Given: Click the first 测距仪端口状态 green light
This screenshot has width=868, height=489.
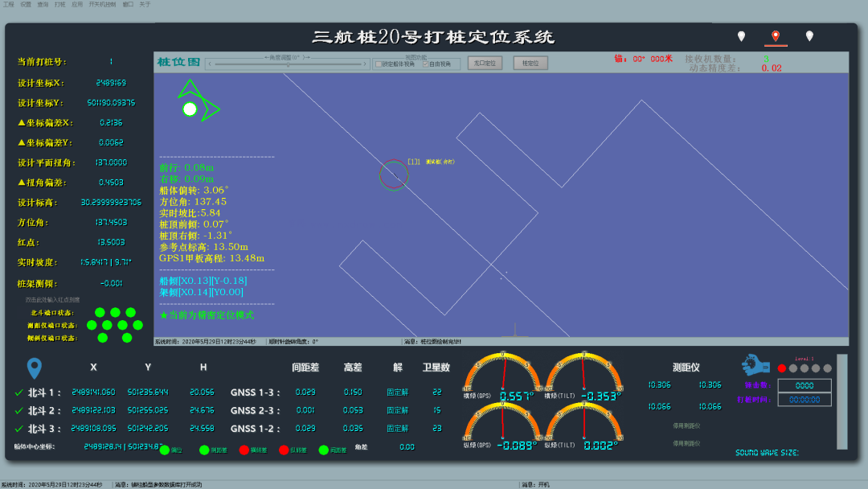Looking at the screenshot, I should coord(92,325).
